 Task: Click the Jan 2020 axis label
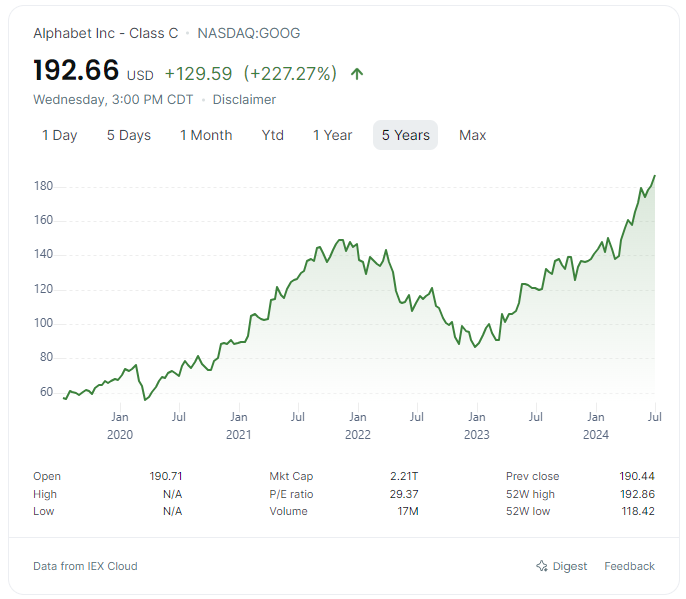pos(120,426)
